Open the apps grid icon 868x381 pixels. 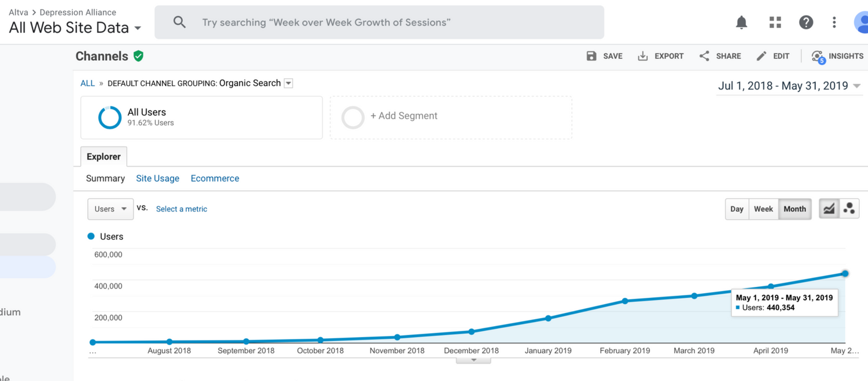click(x=775, y=23)
